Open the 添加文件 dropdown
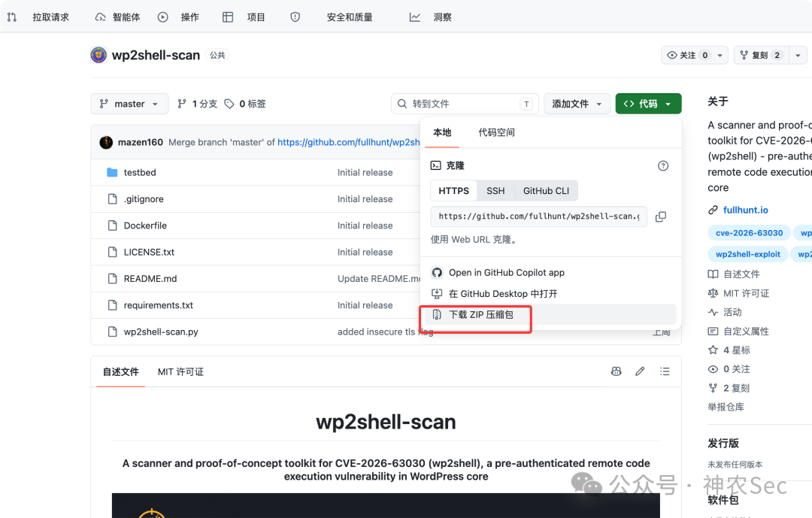Image resolution: width=812 pixels, height=518 pixels. click(577, 104)
